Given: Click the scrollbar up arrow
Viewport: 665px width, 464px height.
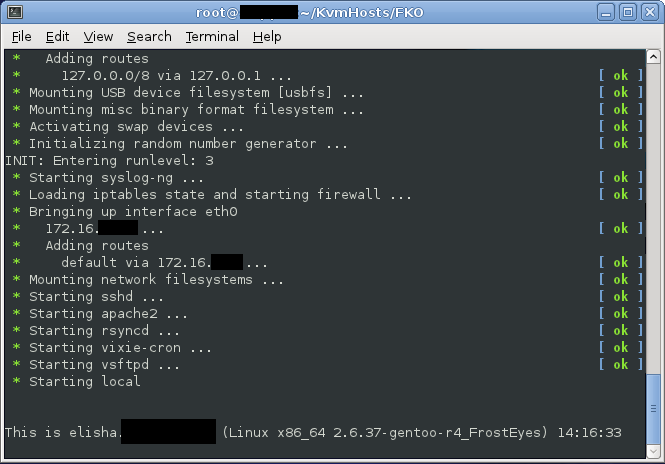Looking at the screenshot, I should click(x=654, y=56).
